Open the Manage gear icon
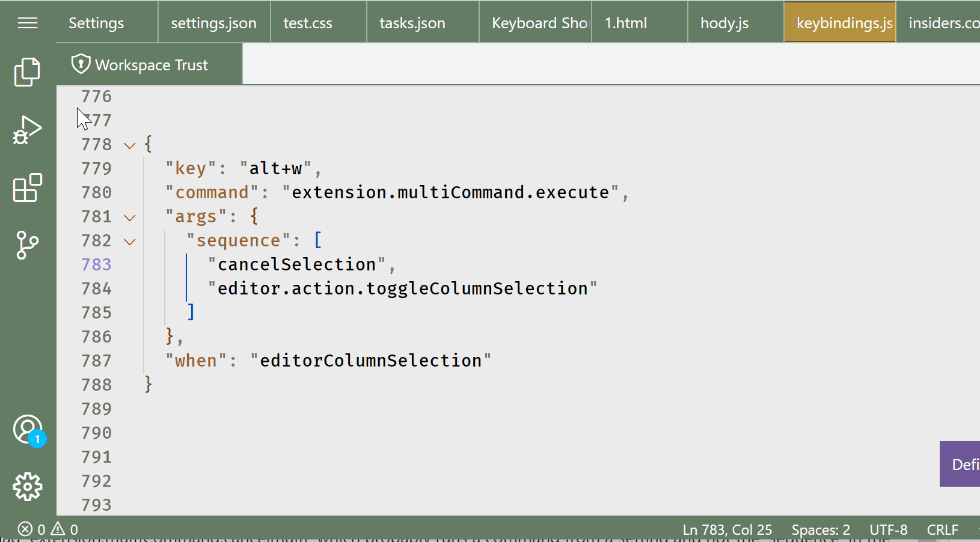Screen dimensions: 980x542 pyautogui.click(x=27, y=487)
